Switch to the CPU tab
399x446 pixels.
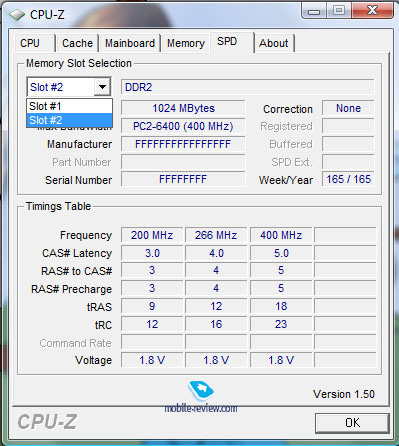point(34,43)
